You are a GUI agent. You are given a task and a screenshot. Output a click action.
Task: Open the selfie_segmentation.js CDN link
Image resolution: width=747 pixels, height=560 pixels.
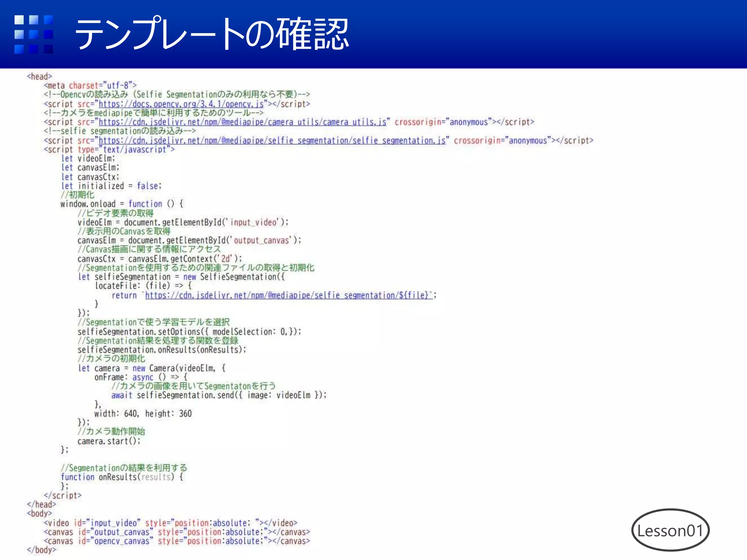[272, 140]
